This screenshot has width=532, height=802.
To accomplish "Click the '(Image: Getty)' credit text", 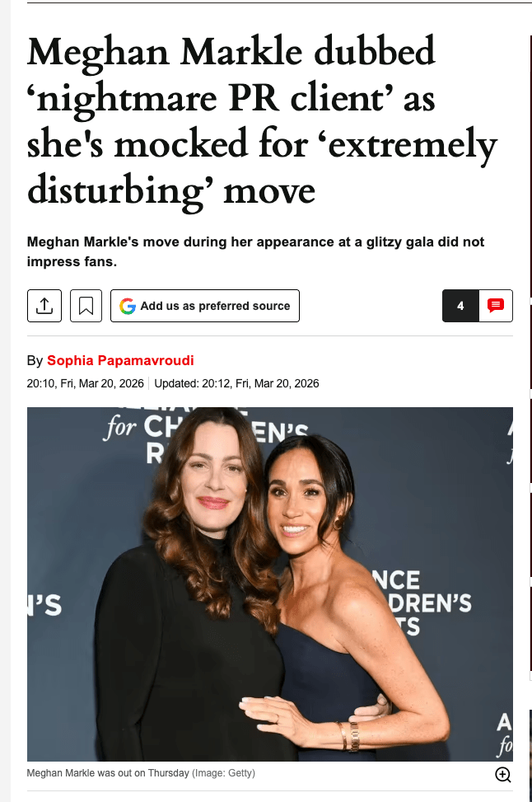I will [x=223, y=773].
